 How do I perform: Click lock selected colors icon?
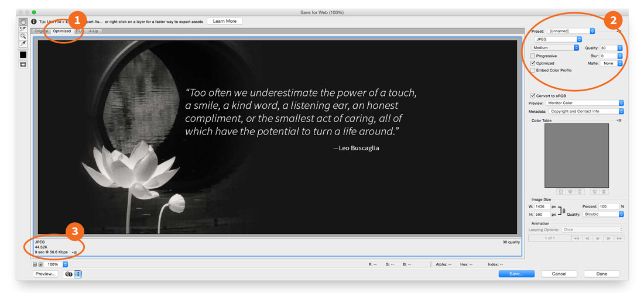pyautogui.click(x=580, y=191)
